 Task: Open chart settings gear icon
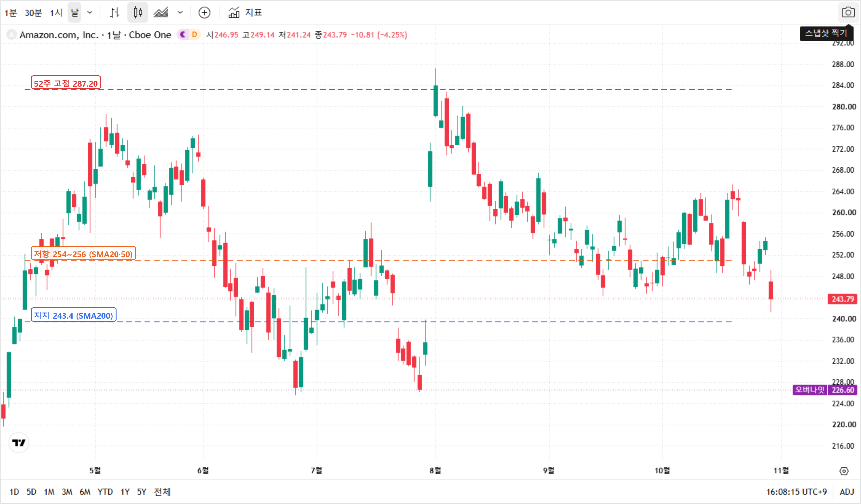844,471
